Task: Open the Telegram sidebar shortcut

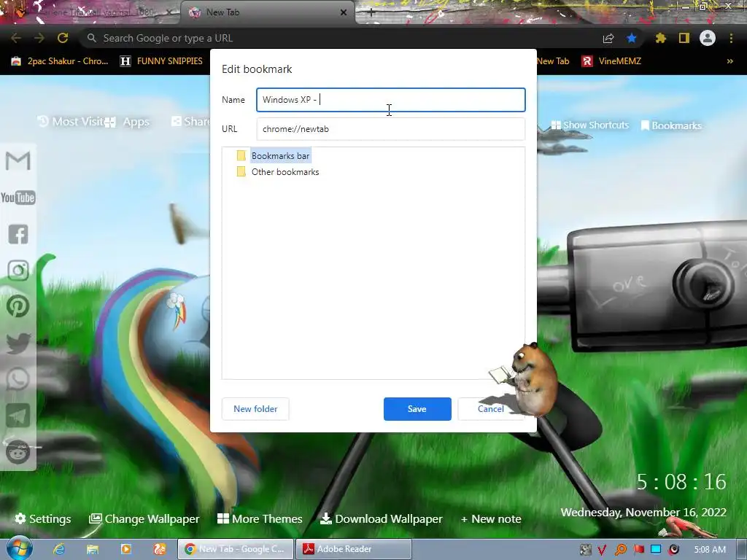Action: pos(18,416)
